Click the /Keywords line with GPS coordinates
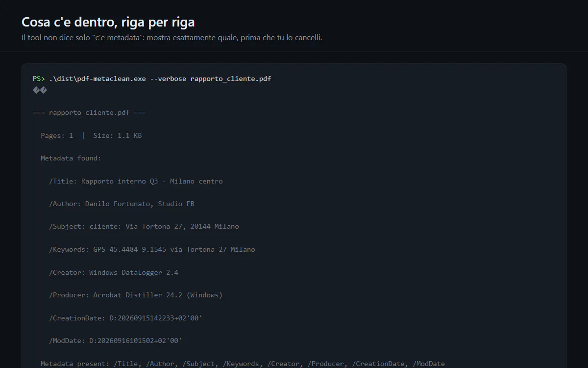The image size is (588, 368). (152, 249)
